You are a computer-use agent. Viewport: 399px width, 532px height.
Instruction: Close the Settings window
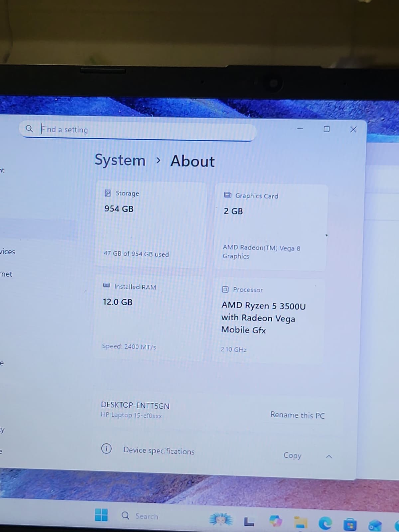pyautogui.click(x=353, y=129)
